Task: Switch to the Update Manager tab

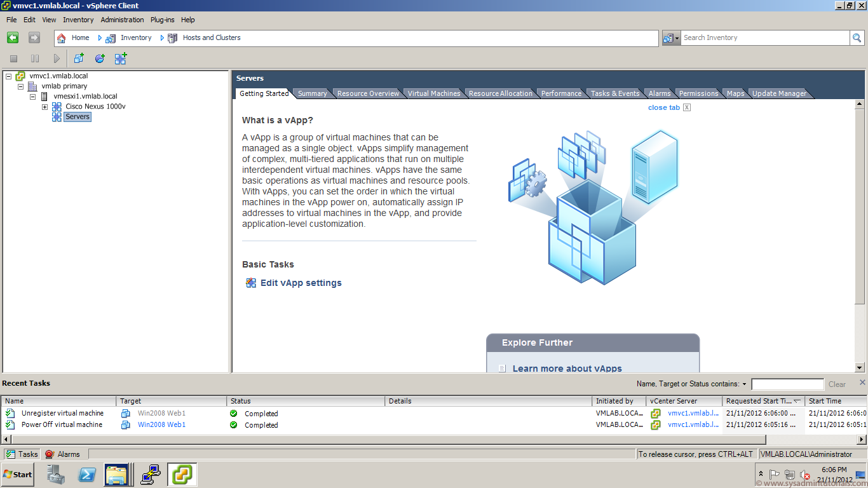Action: click(779, 93)
